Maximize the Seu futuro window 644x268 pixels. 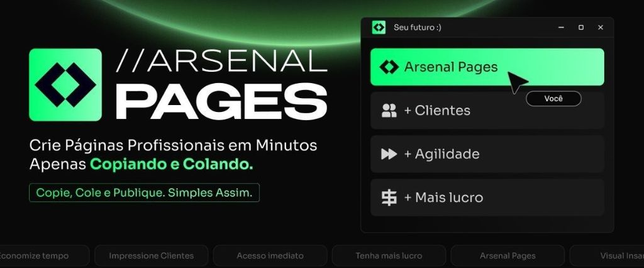(x=580, y=28)
